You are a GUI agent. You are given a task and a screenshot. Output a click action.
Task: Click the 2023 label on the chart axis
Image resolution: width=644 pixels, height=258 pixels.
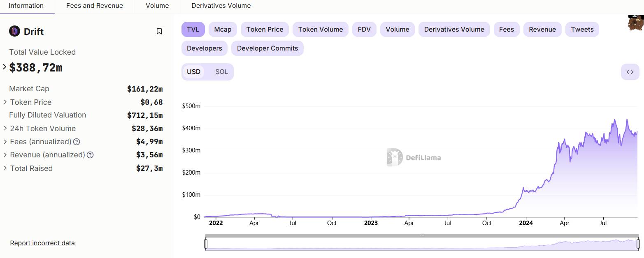[371, 223]
